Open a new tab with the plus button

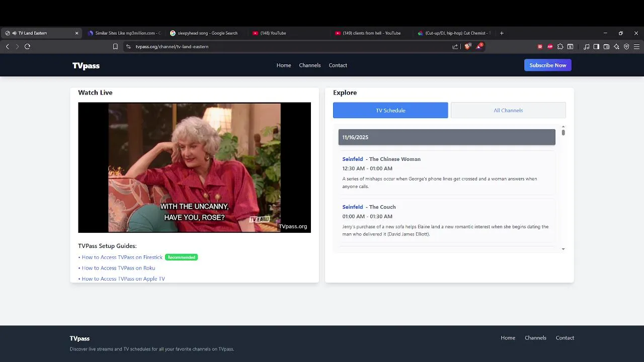click(502, 33)
